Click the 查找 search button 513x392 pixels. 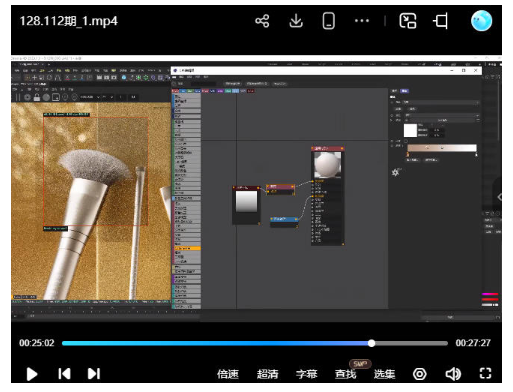[345, 374]
